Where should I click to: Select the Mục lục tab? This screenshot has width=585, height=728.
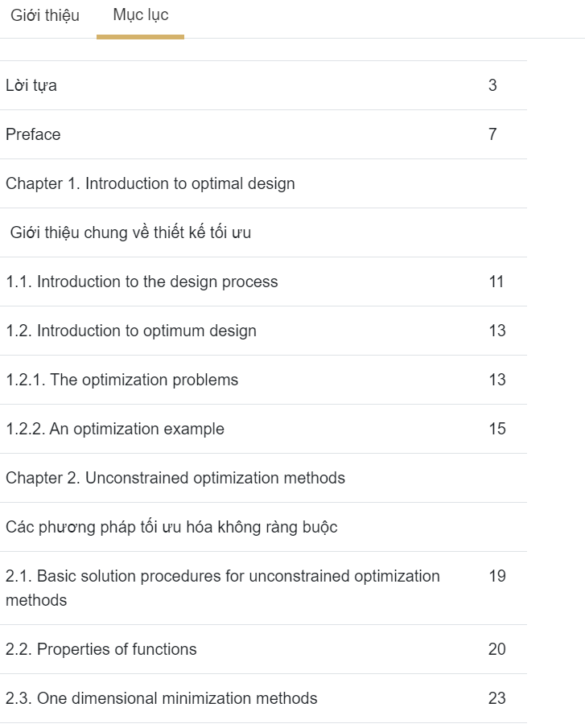point(141,15)
